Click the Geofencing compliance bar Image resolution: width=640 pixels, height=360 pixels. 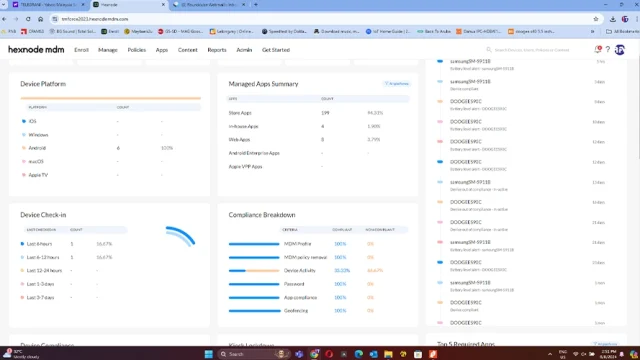point(254,311)
